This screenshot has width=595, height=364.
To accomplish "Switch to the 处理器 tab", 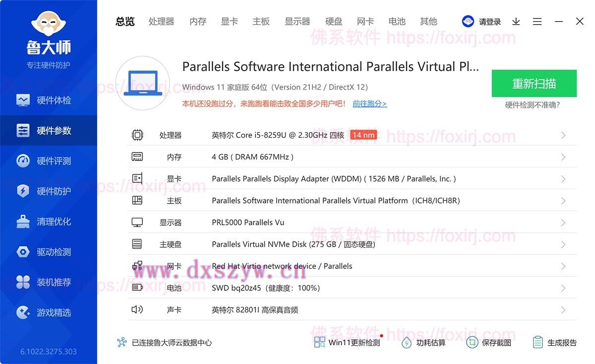I will (x=162, y=21).
